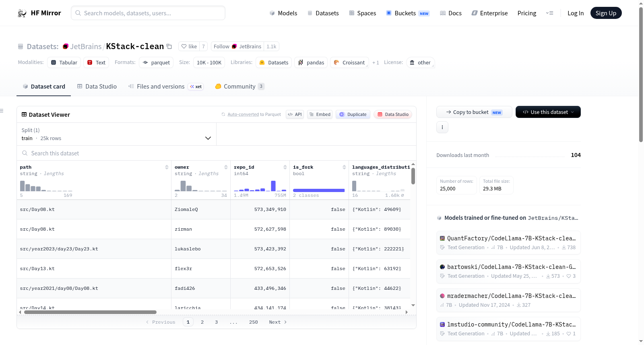Click the like count 7
Image resolution: width=644 pixels, height=345 pixels.
tap(203, 46)
